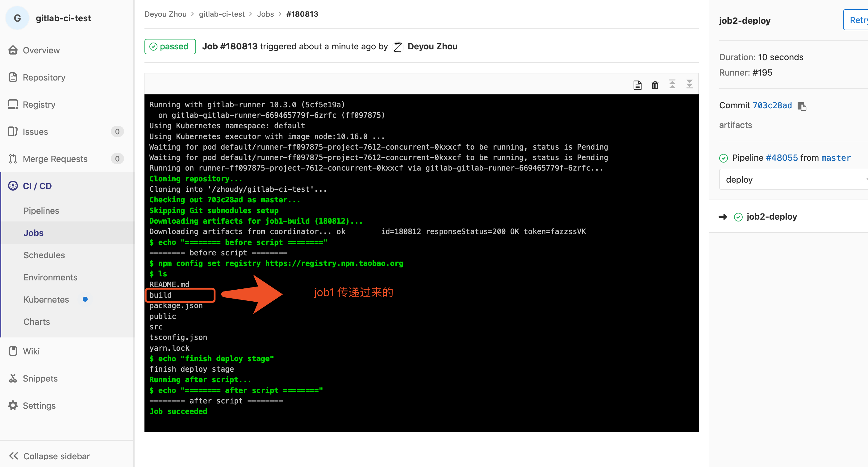Click the scroll to top icon
This screenshot has width=868, height=467.
click(x=672, y=84)
